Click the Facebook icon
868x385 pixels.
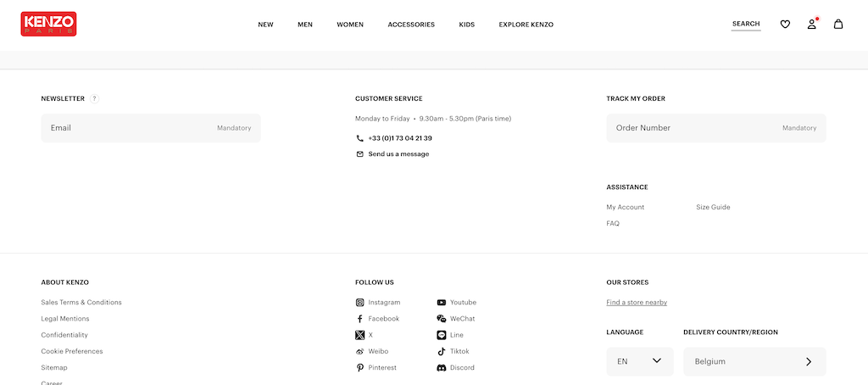(359, 319)
